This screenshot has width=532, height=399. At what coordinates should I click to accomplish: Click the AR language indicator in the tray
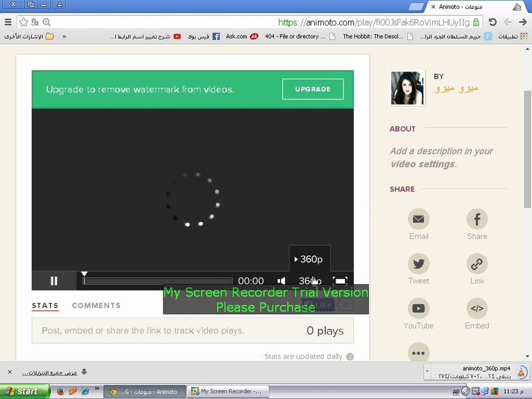pyautogui.click(x=456, y=392)
